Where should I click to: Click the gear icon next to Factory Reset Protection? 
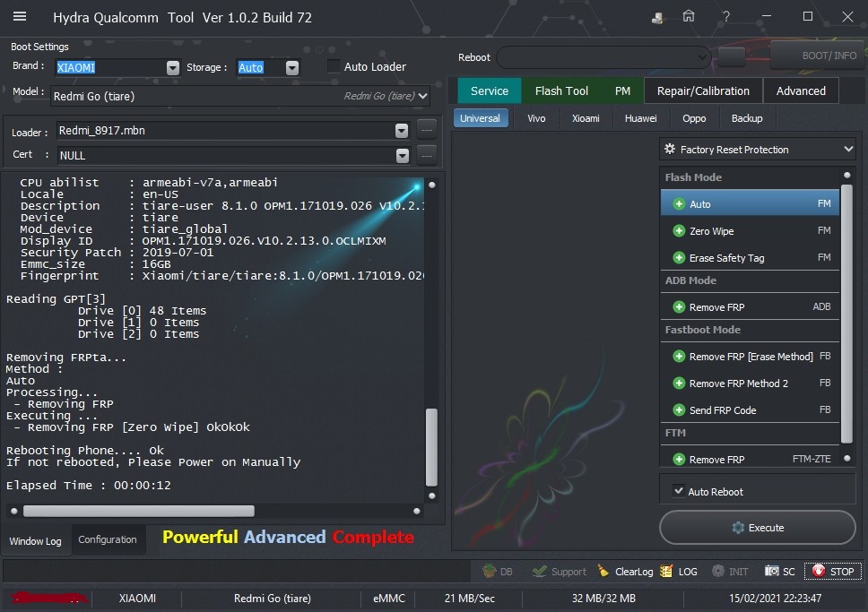[x=670, y=149]
